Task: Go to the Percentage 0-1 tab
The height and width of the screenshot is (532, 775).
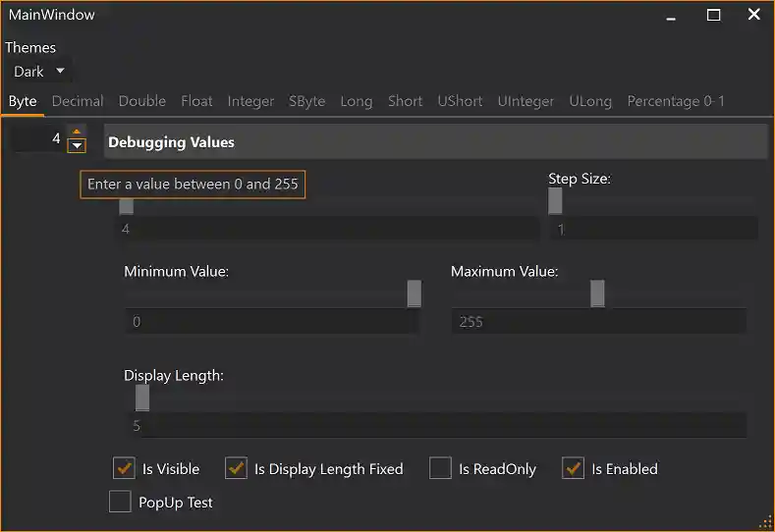Action: pyautogui.click(x=676, y=101)
